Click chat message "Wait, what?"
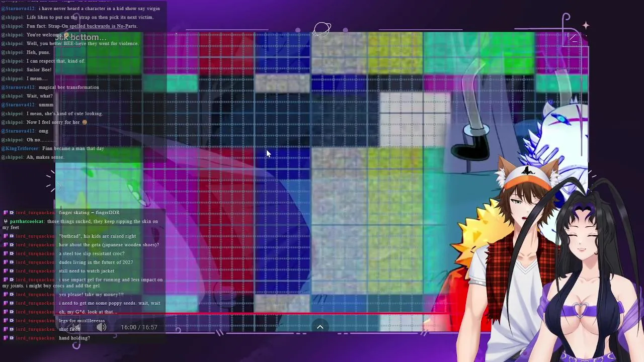Image resolution: width=644 pixels, height=362 pixels. coord(39,96)
